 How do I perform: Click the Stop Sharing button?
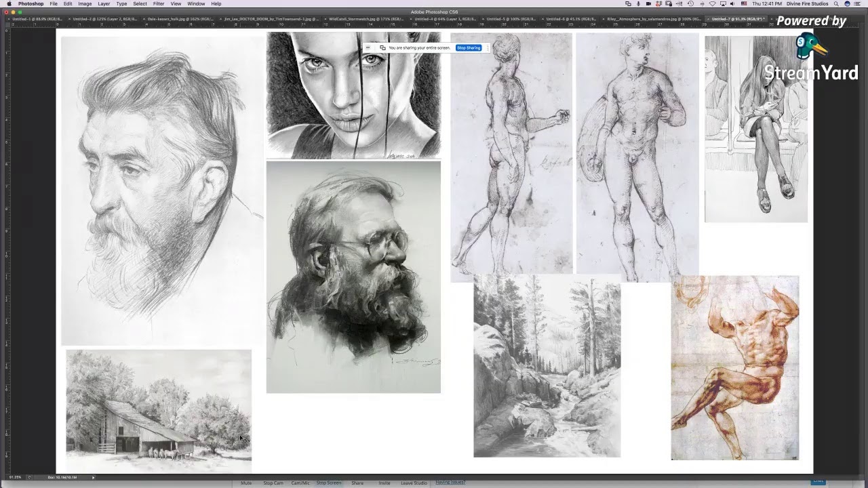469,48
